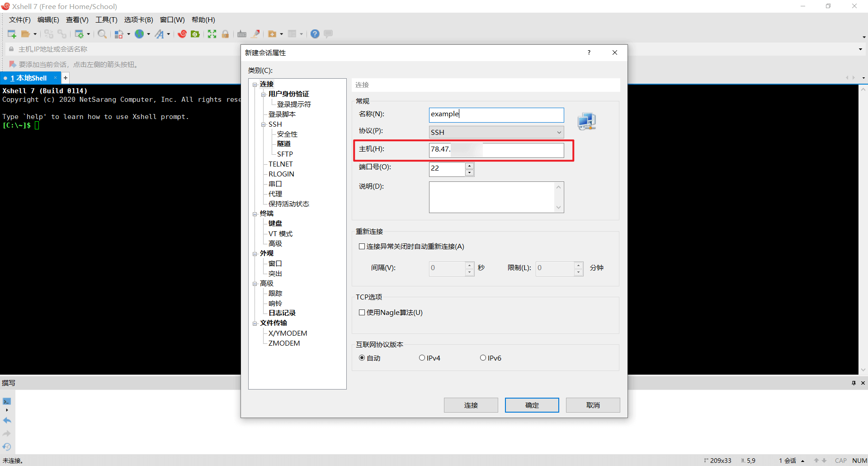Click the 连接 button in dialog
868x466 pixels.
[471, 405]
